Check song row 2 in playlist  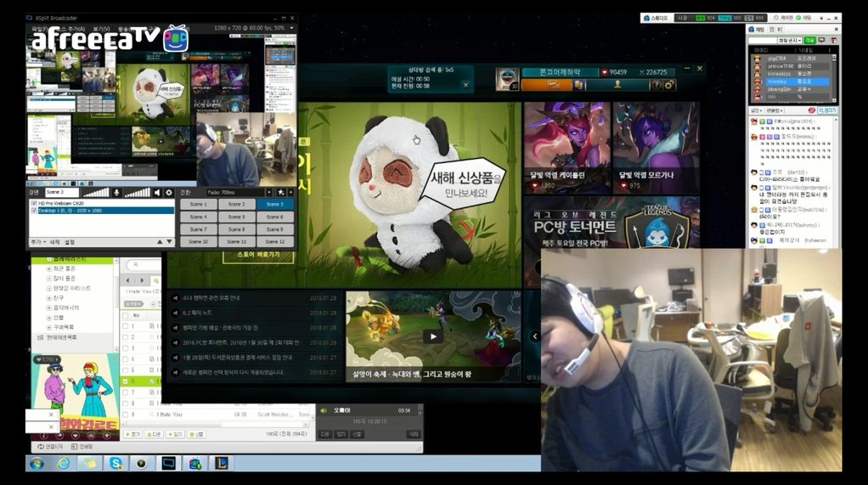(x=125, y=337)
